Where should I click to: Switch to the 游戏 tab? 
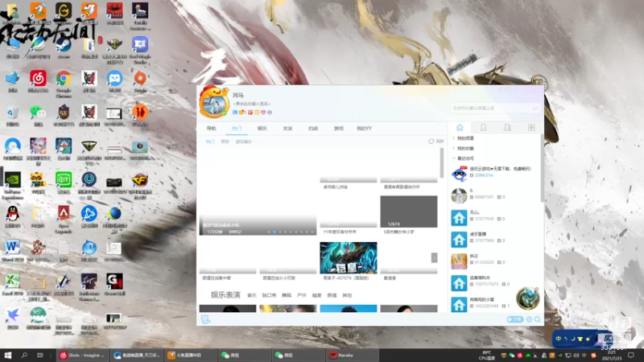coord(338,129)
